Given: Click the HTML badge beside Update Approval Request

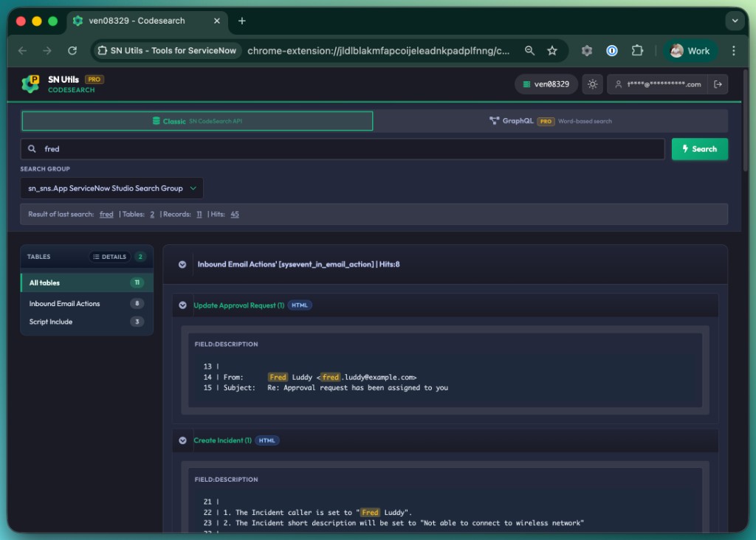Looking at the screenshot, I should coord(300,305).
